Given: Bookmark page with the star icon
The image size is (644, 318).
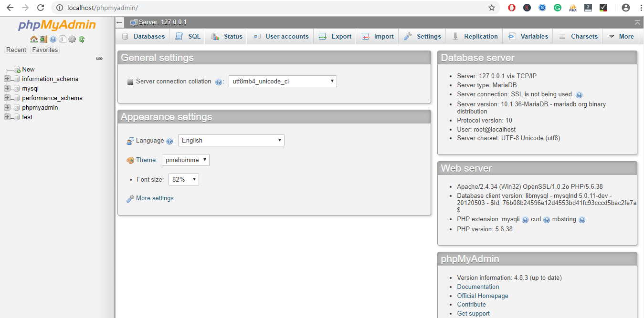Looking at the screenshot, I should (x=492, y=8).
